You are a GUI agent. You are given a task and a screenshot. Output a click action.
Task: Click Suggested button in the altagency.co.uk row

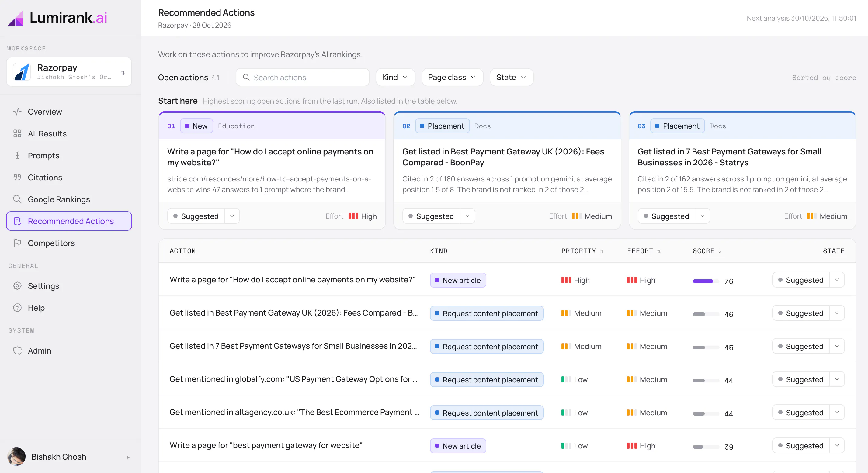(x=801, y=413)
